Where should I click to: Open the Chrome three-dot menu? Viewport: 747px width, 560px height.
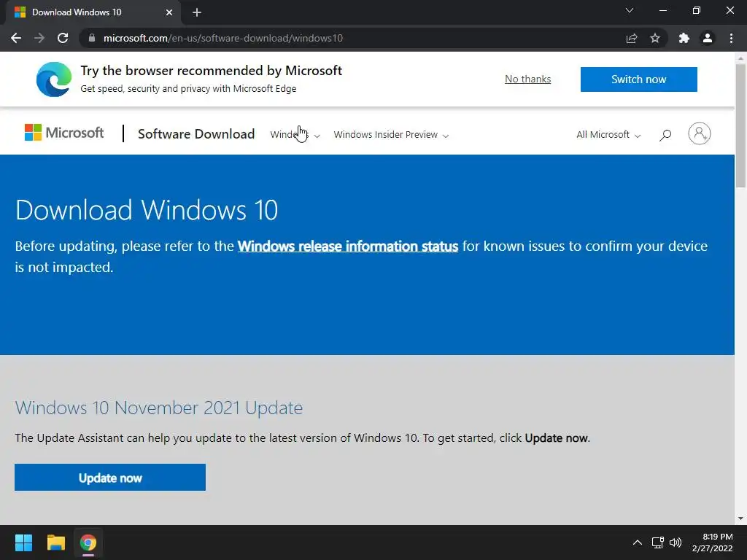point(731,38)
